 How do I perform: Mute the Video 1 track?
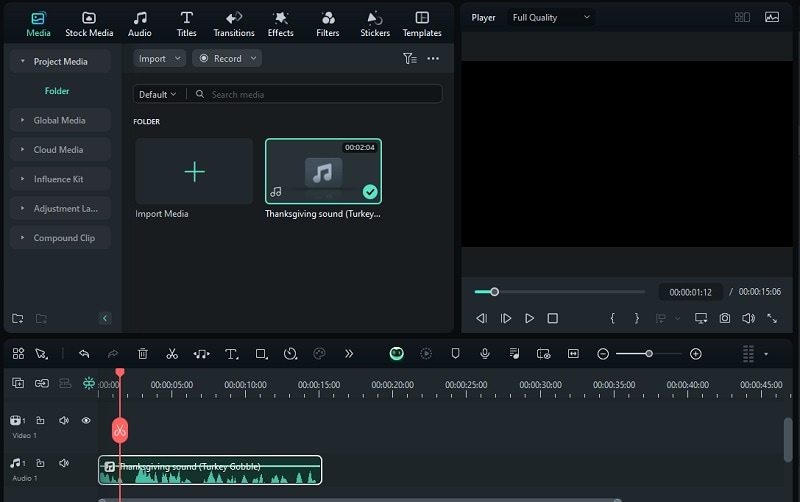(x=64, y=420)
